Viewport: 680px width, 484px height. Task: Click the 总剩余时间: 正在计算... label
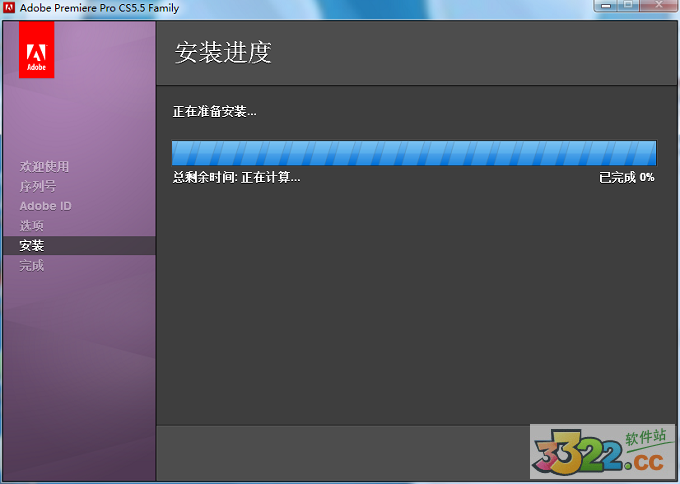point(236,177)
